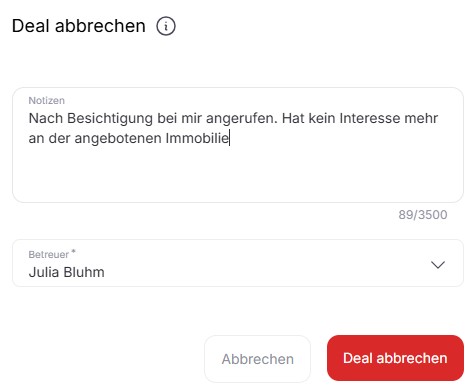Focus the Notizen text area

point(238,145)
